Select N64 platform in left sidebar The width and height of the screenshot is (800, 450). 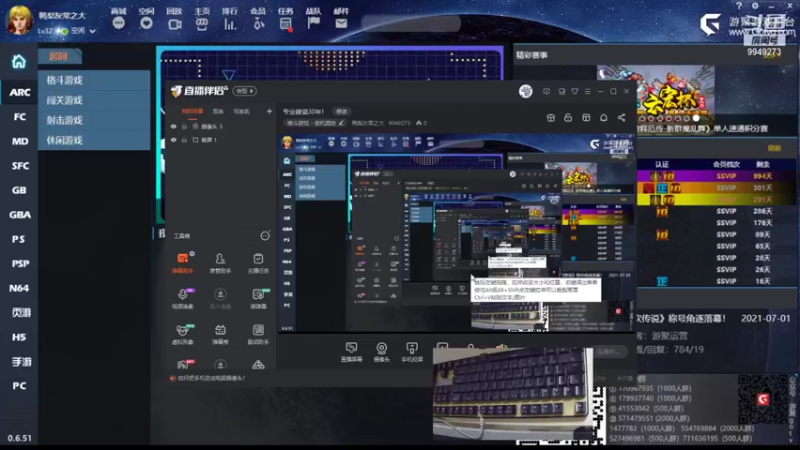tap(19, 288)
